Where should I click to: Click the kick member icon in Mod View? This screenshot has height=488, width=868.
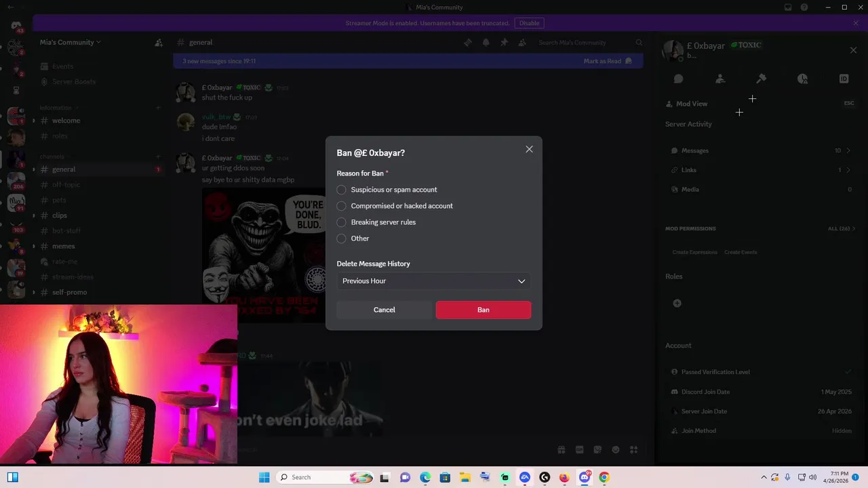pos(720,79)
